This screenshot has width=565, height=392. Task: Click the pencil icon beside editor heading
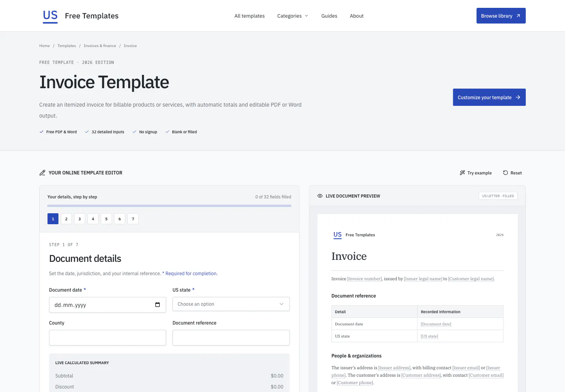42,173
